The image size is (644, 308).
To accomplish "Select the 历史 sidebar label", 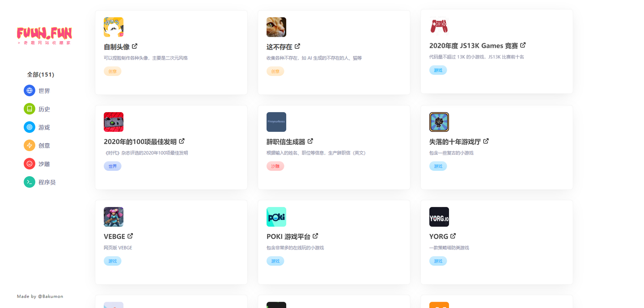I will [44, 109].
